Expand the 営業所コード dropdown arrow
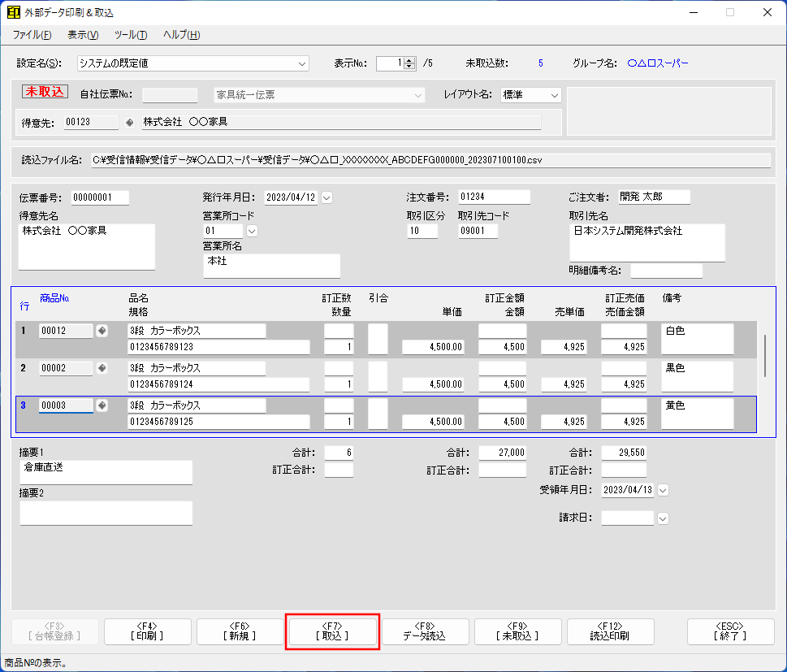 coord(252,231)
